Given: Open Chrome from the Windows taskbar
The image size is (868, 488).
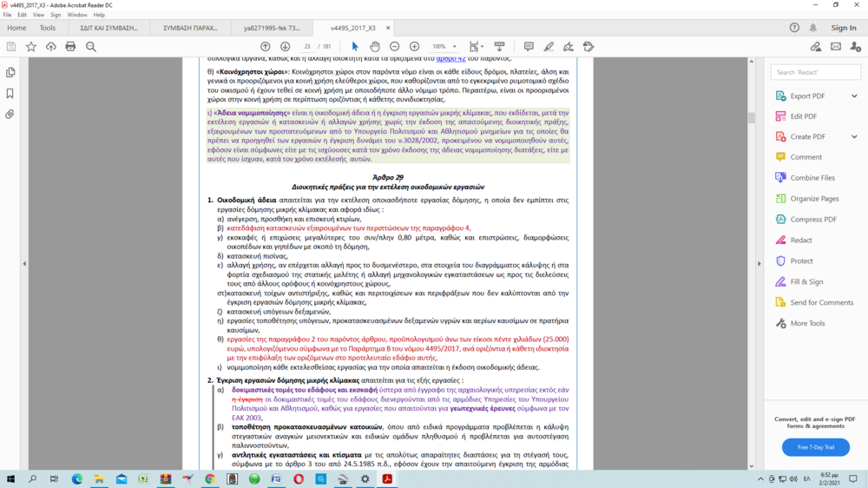Looking at the screenshot, I should pyautogui.click(x=210, y=478).
